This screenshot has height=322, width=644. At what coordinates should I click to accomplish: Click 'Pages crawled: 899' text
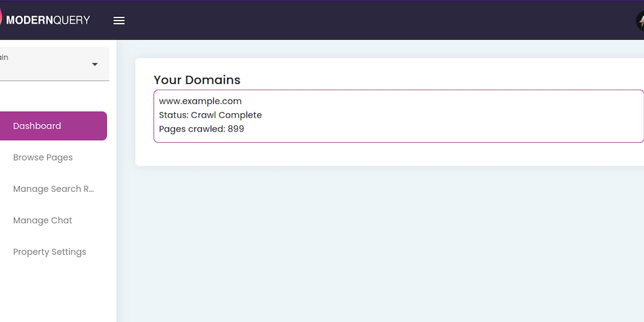[202, 129]
